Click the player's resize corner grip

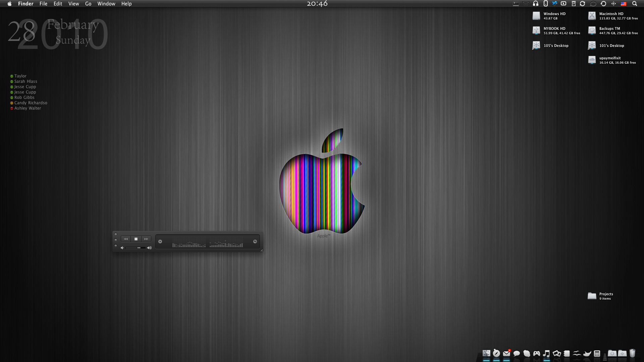(x=262, y=250)
